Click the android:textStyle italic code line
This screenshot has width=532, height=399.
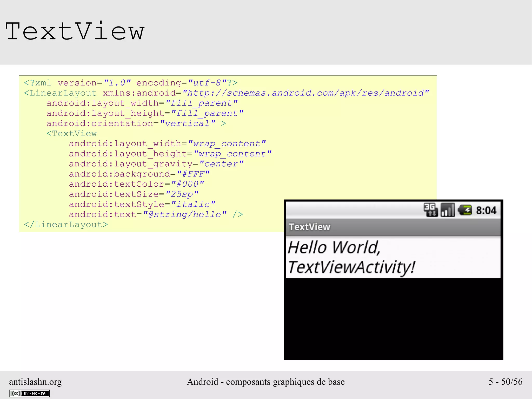point(142,204)
